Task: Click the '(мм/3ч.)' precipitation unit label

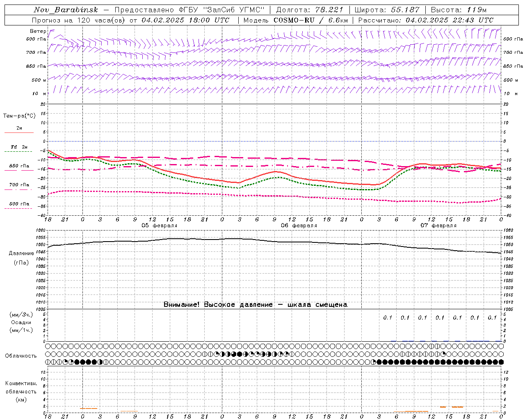Action: pyautogui.click(x=21, y=315)
